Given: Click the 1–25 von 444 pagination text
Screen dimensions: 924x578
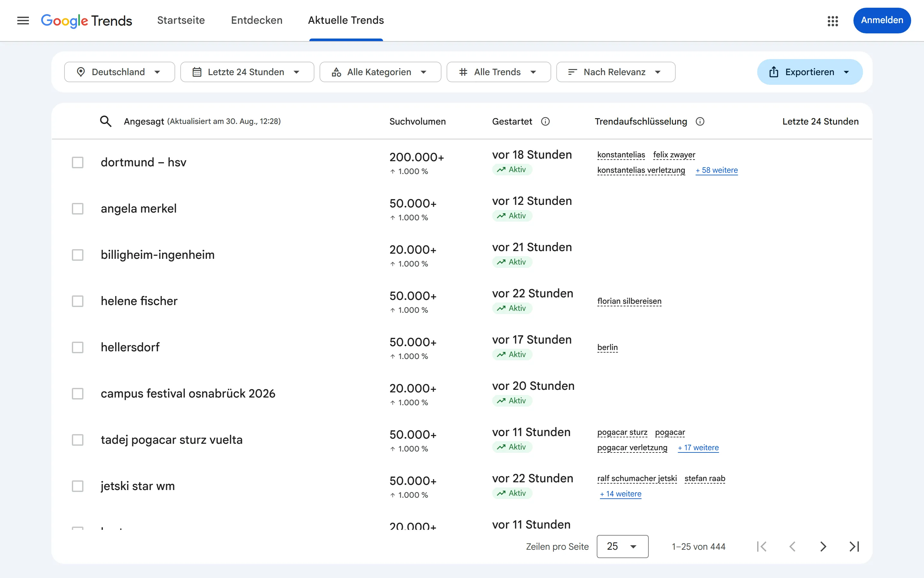Looking at the screenshot, I should (698, 547).
